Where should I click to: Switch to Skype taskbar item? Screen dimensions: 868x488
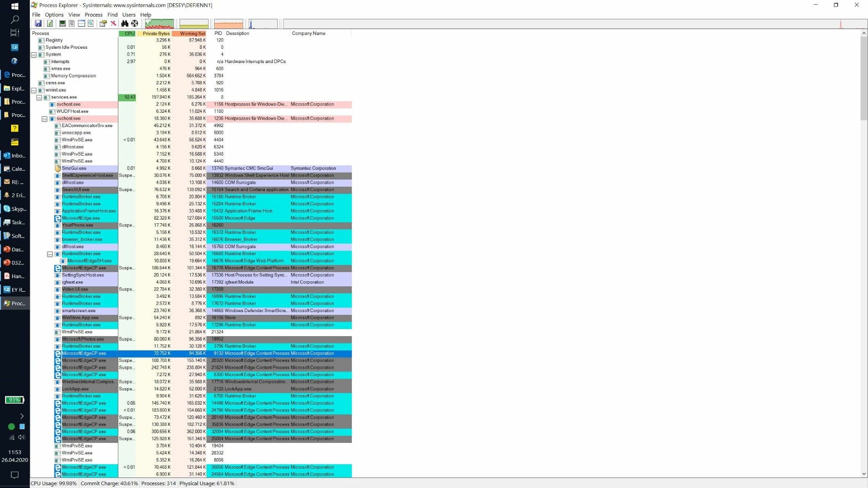pos(15,209)
